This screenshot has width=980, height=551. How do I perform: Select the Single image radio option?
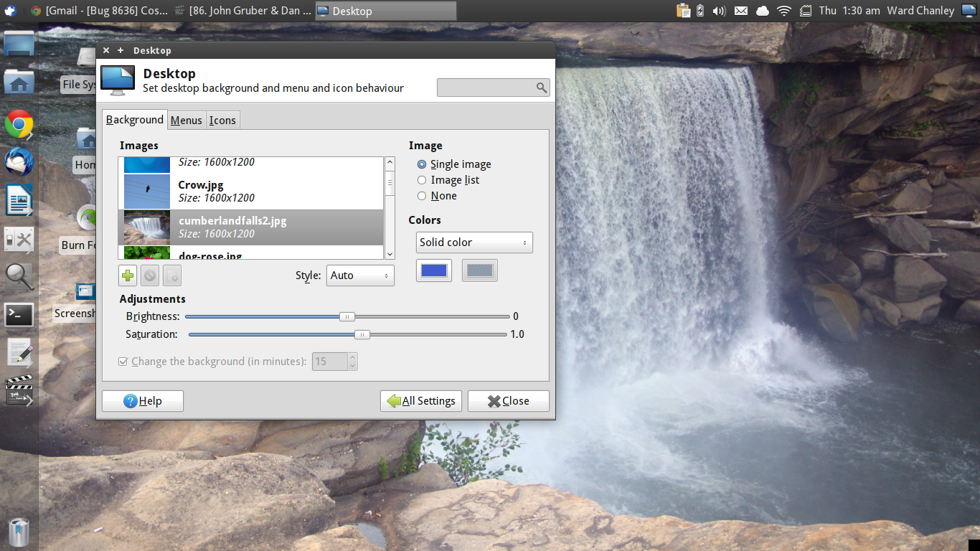click(422, 164)
